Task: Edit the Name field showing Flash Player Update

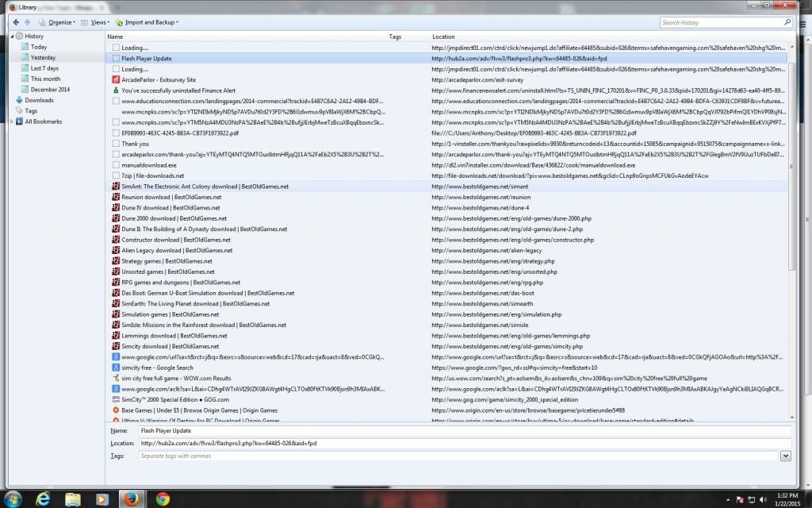Action: pos(465,431)
